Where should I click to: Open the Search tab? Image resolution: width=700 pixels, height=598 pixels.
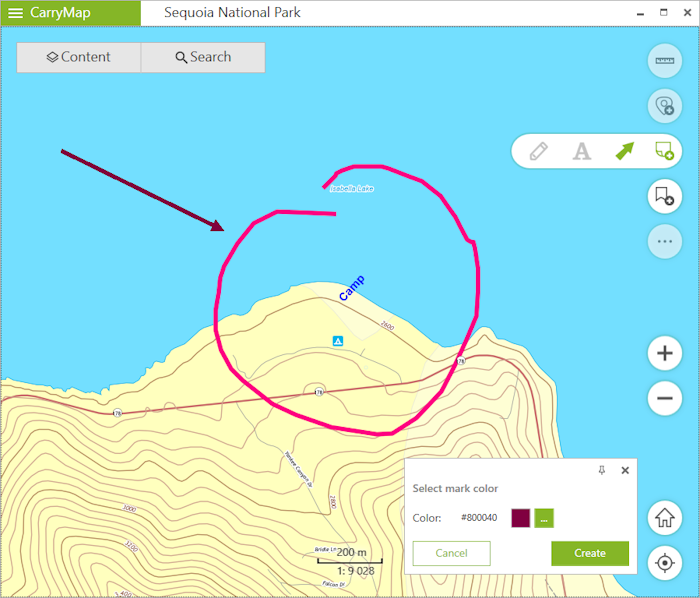pos(203,57)
